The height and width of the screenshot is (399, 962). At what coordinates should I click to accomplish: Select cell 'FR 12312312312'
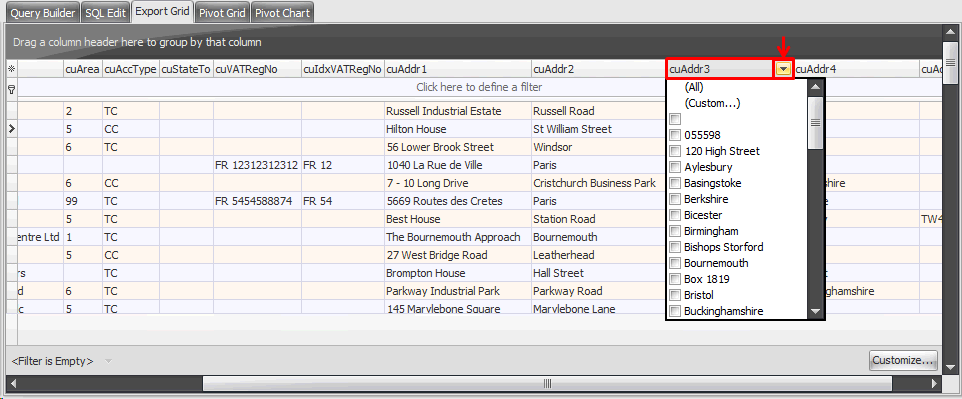click(x=257, y=165)
